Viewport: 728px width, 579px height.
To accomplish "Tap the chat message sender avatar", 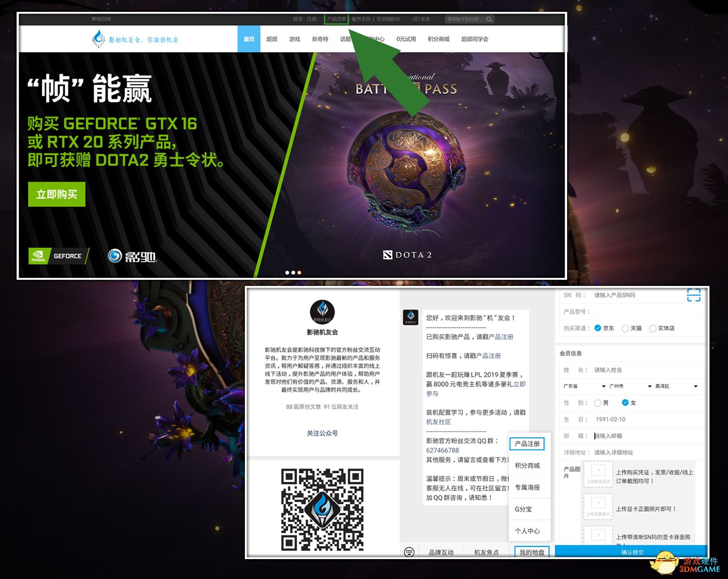I will tap(411, 317).
